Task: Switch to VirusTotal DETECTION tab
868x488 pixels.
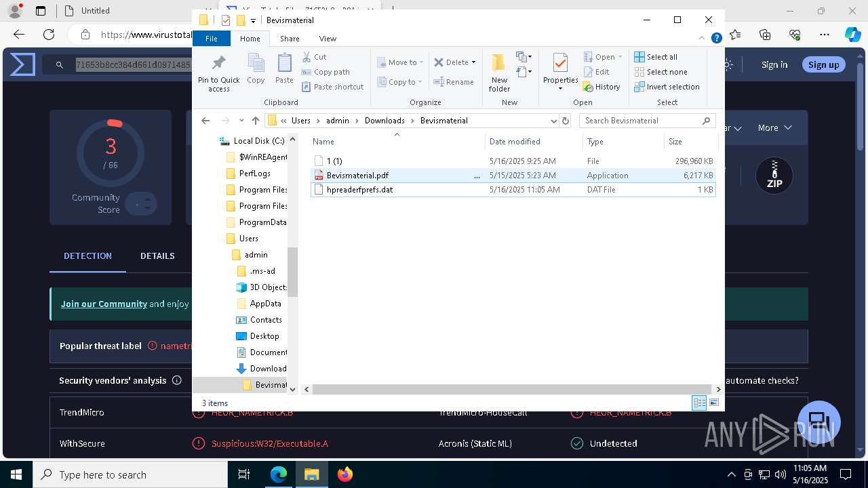Action: [x=87, y=256]
